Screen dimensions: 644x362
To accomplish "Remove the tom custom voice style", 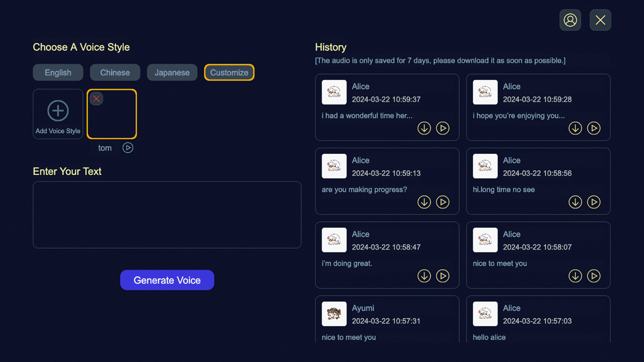I will [x=96, y=99].
